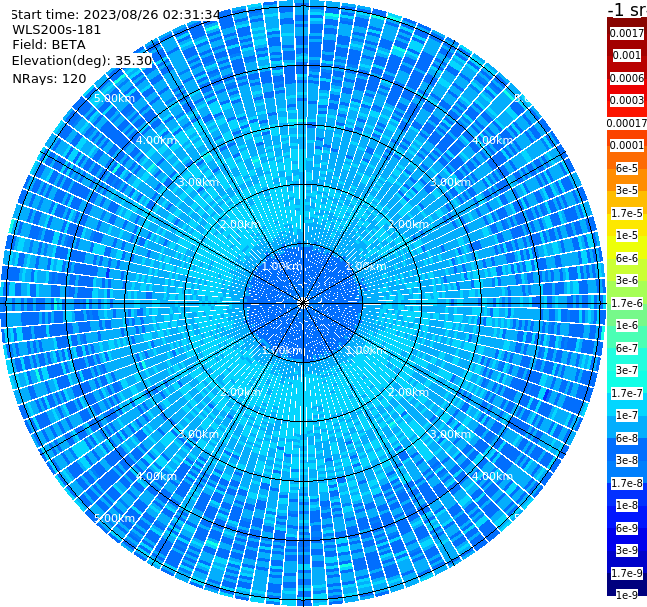The height and width of the screenshot is (607, 647).
Task: Select the 0.0001 colorbar tick label
Action: 627,145
